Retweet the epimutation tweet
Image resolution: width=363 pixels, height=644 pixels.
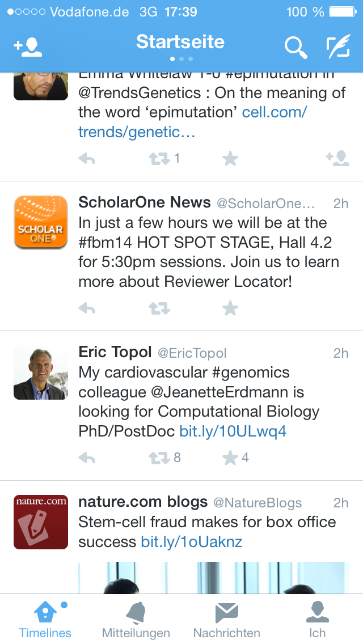coord(159,159)
